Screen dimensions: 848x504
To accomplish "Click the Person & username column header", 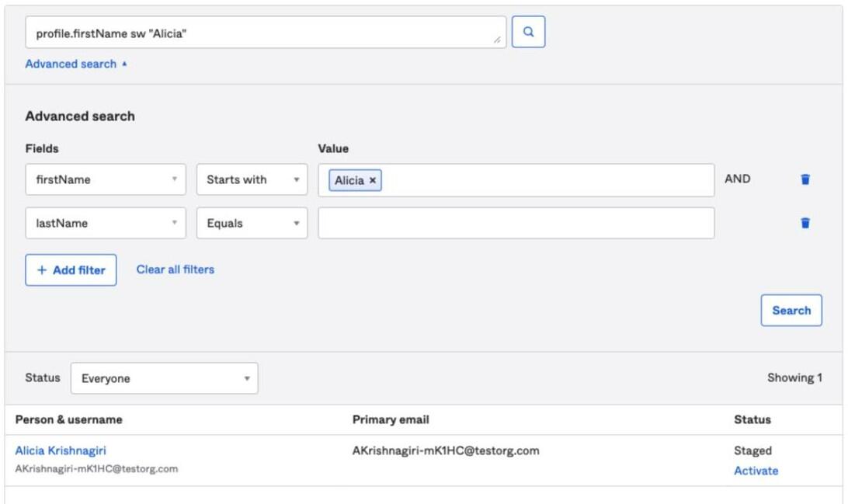I will pyautogui.click(x=68, y=419).
